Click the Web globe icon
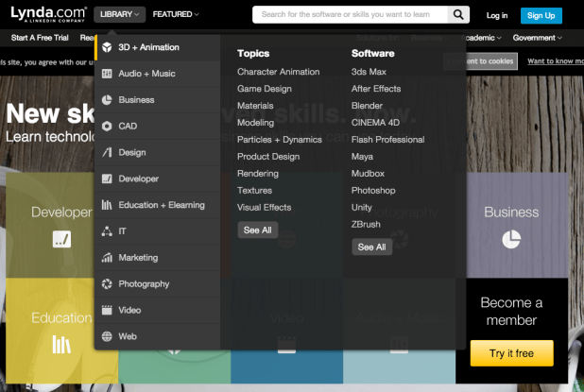Viewport: 584px width, 392px height. tap(107, 336)
